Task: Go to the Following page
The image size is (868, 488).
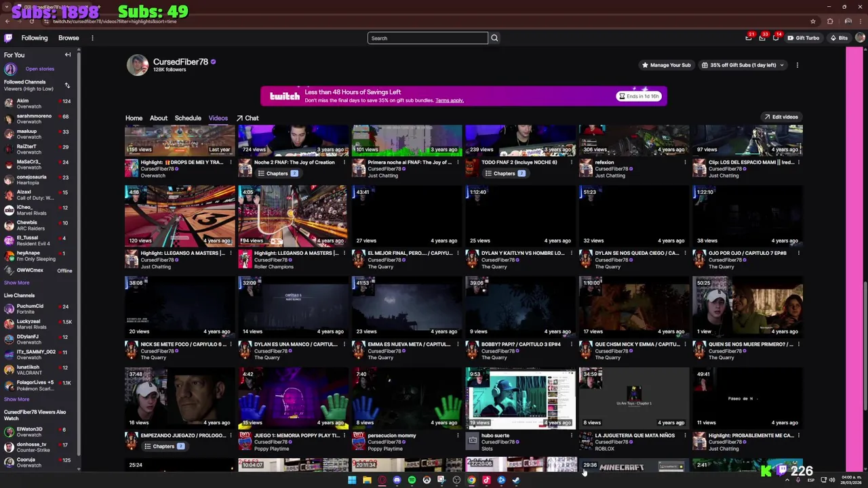Action: tap(35, 38)
